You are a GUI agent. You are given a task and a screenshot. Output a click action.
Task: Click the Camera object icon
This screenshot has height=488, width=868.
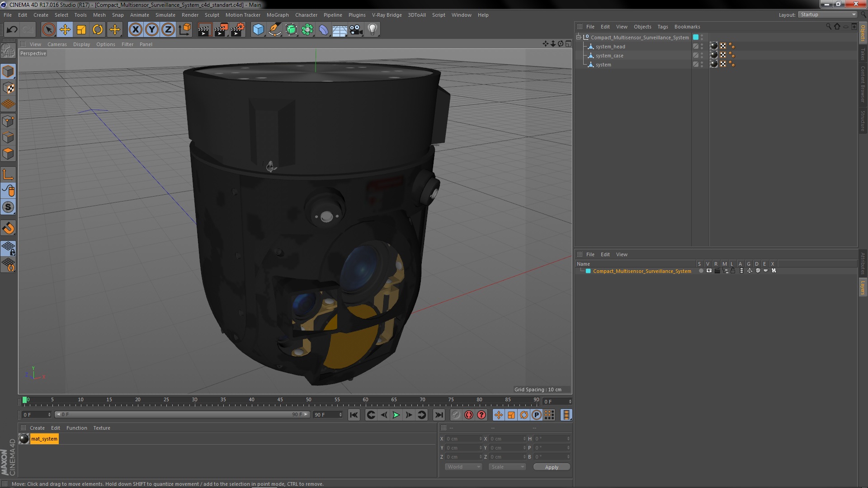click(x=356, y=30)
